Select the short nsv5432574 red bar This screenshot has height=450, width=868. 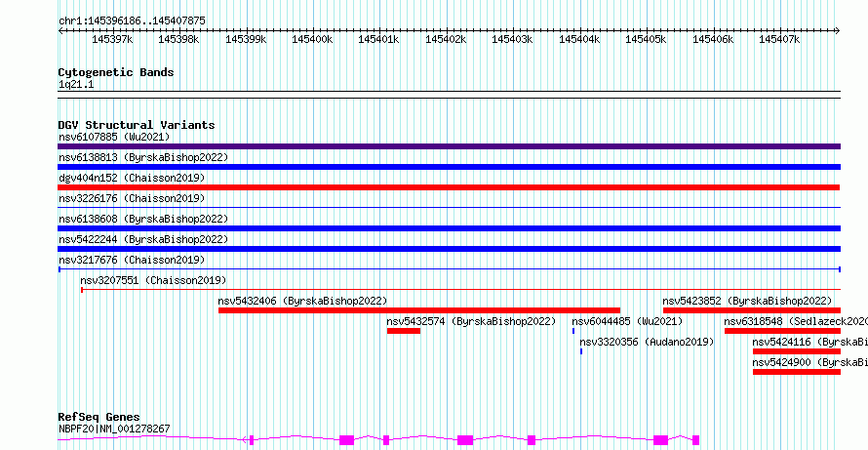(404, 331)
